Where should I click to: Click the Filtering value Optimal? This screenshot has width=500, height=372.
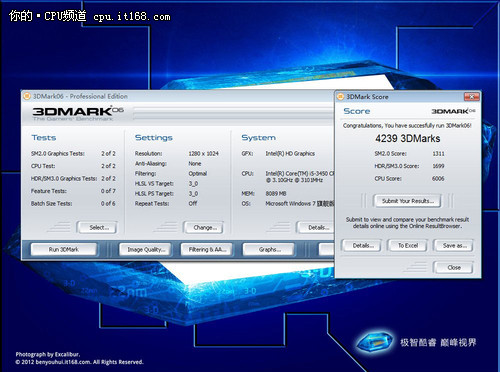pos(198,174)
